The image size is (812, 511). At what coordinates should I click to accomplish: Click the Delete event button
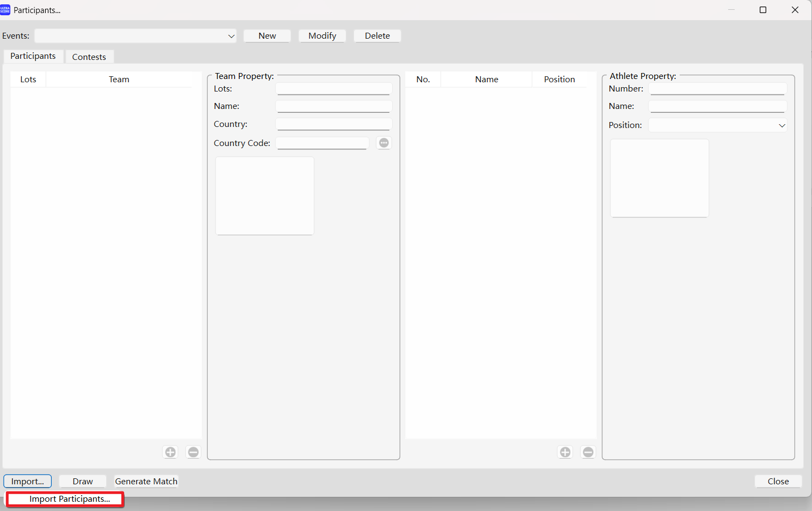click(377, 36)
